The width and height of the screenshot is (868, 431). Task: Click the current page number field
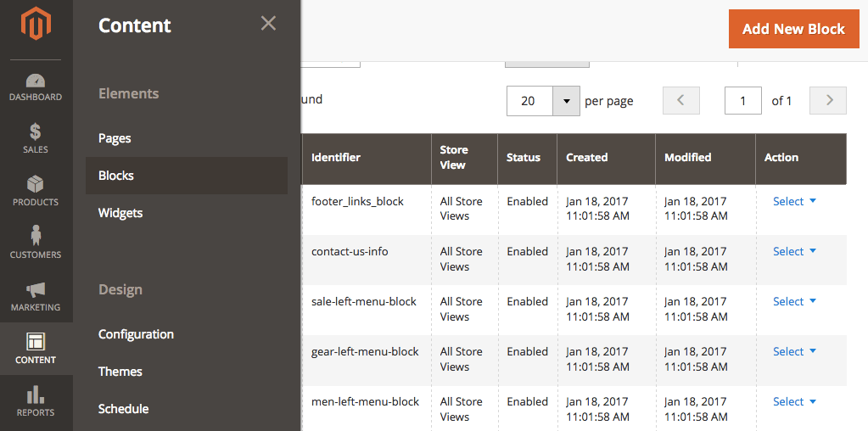743,101
